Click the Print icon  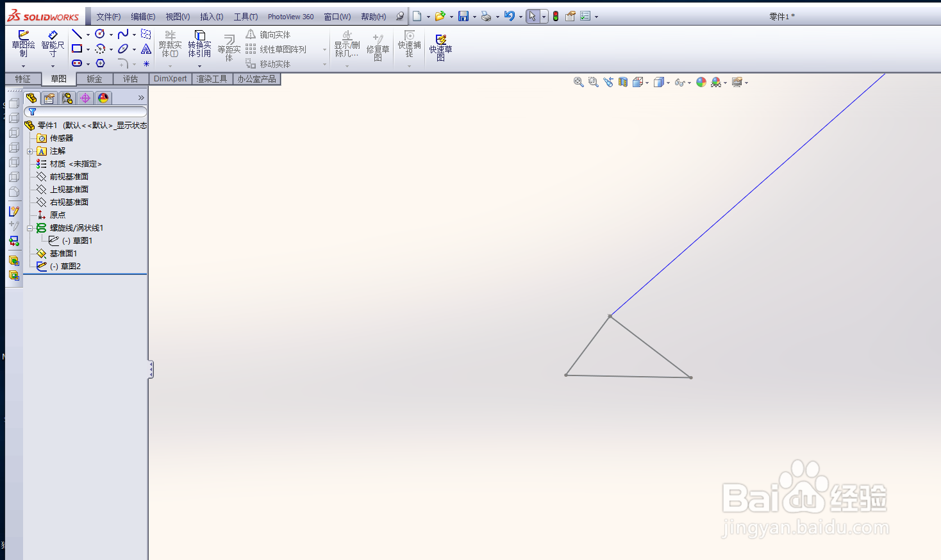click(x=486, y=16)
